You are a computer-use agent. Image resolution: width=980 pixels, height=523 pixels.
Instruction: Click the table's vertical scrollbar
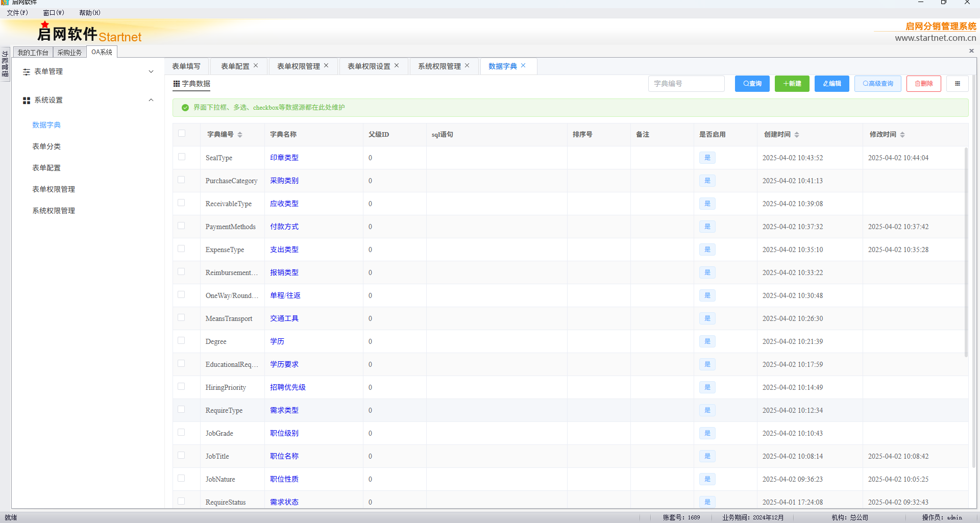(x=966, y=253)
